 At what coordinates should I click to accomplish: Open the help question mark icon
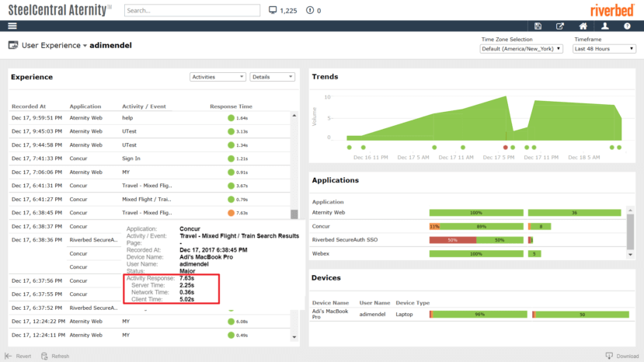coord(627,26)
